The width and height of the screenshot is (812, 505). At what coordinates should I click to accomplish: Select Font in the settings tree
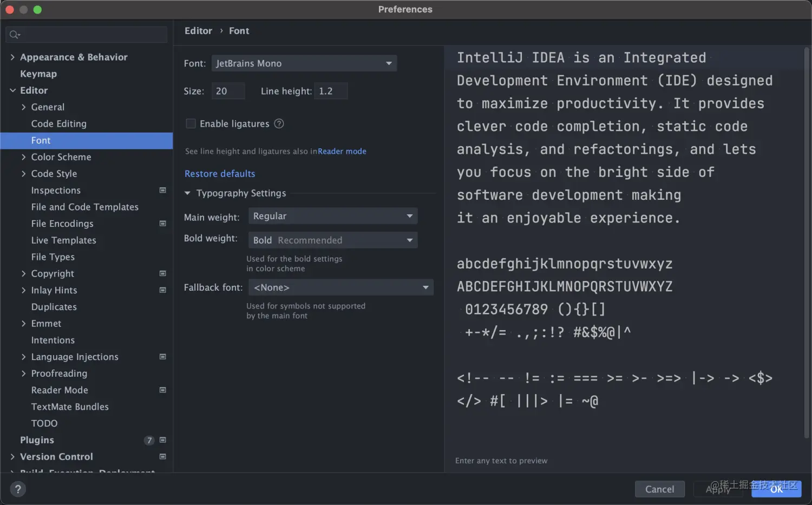coord(87,140)
